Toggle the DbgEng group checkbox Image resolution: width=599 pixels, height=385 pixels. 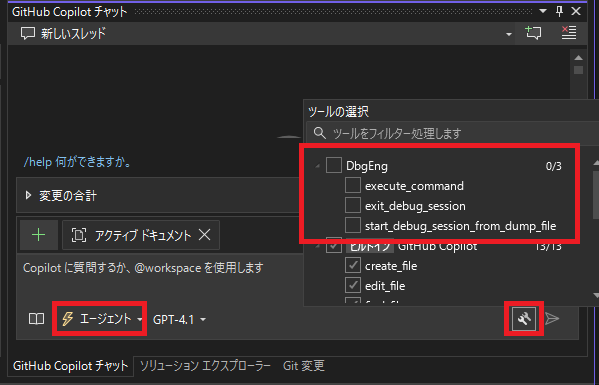333,165
